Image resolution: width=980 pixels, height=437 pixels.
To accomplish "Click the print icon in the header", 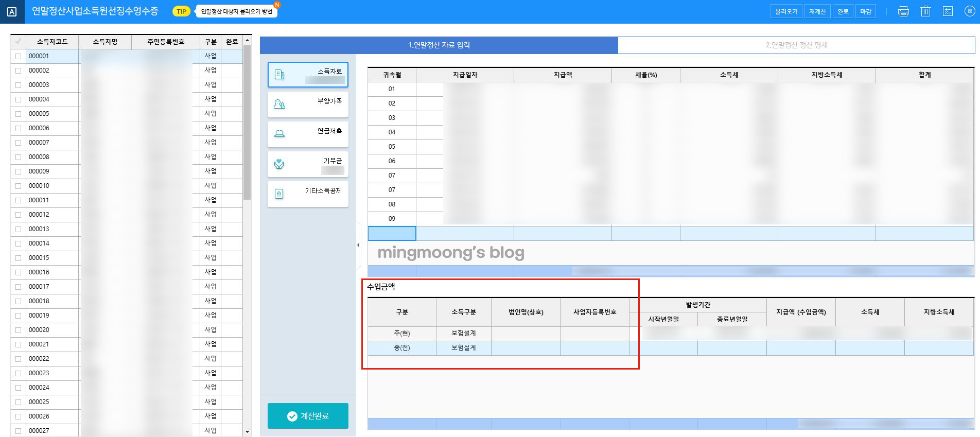I will pyautogui.click(x=903, y=11).
